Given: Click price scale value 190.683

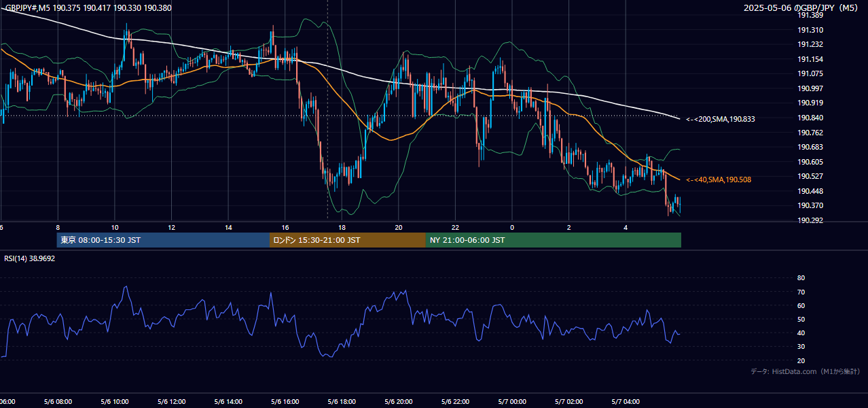Looking at the screenshot, I should point(810,147).
